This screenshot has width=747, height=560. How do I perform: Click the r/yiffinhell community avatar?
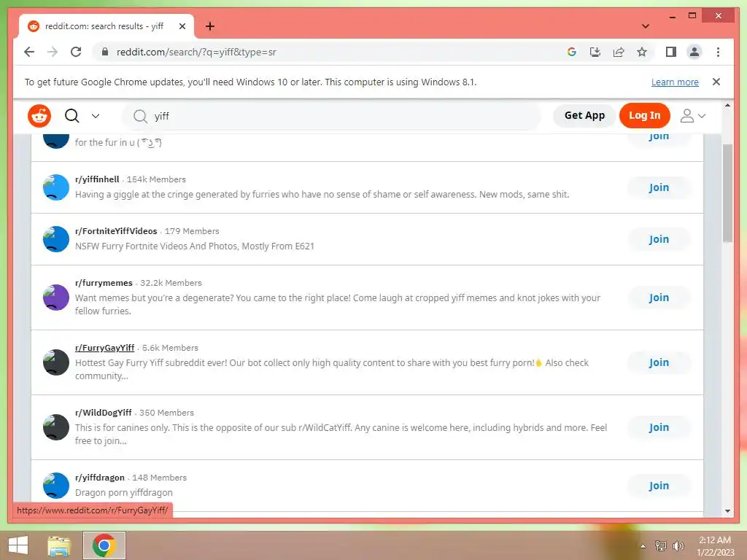[56, 187]
